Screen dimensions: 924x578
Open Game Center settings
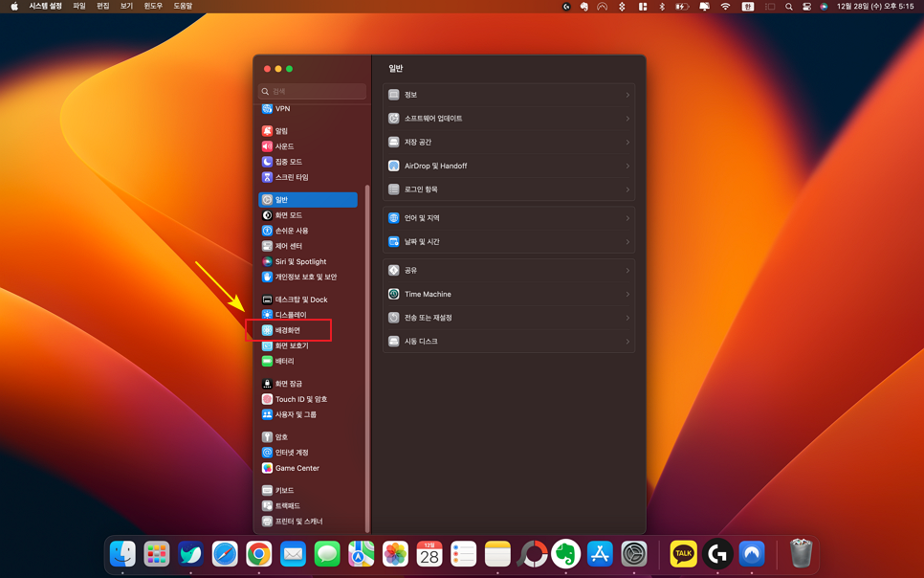(x=308, y=468)
